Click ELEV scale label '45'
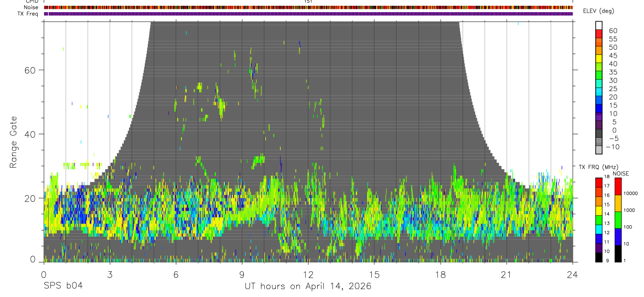This screenshot has height=297, width=644. click(613, 56)
